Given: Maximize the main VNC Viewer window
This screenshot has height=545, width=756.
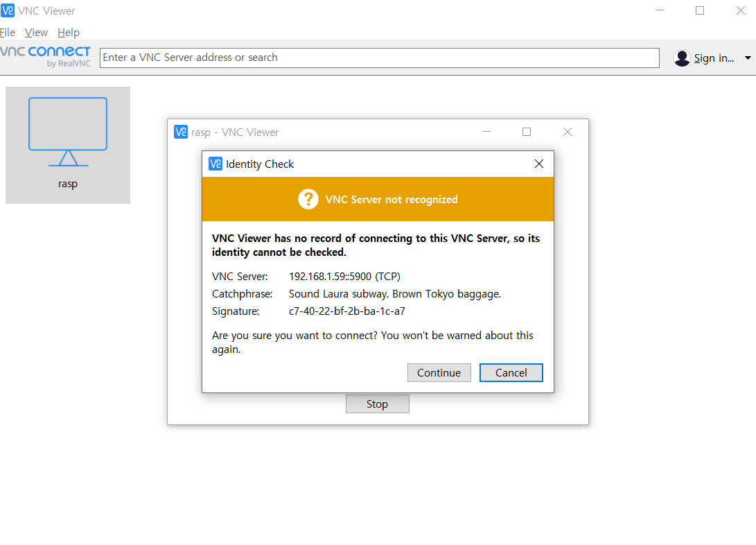Looking at the screenshot, I should point(700,10).
